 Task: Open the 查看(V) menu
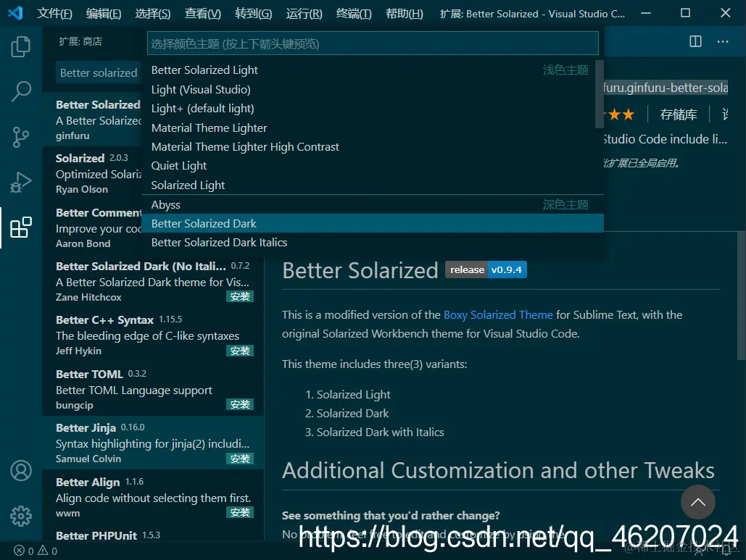(x=203, y=13)
